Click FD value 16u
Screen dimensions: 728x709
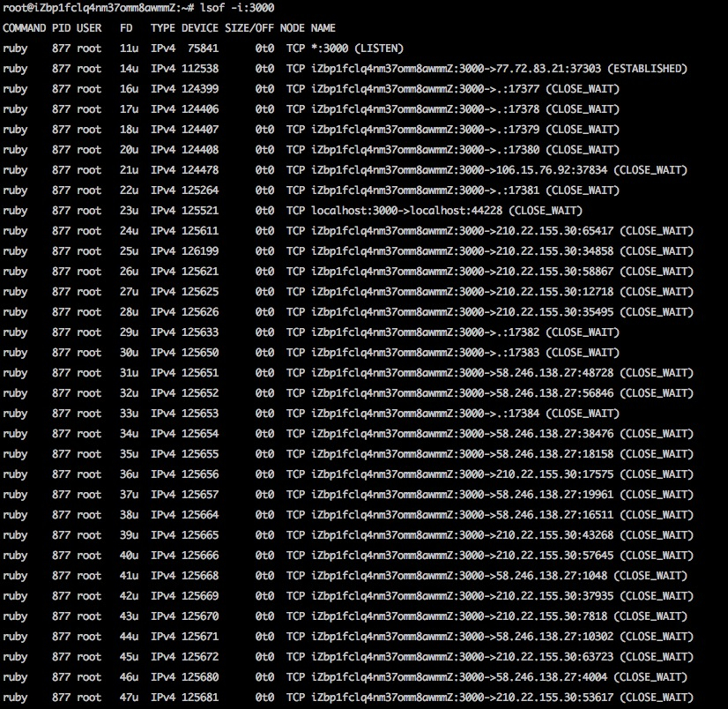(x=129, y=89)
